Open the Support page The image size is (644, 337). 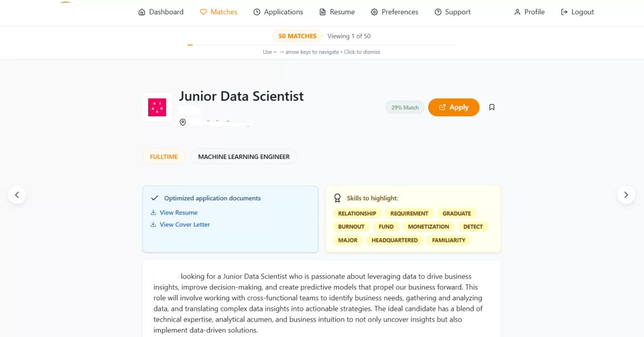point(452,12)
